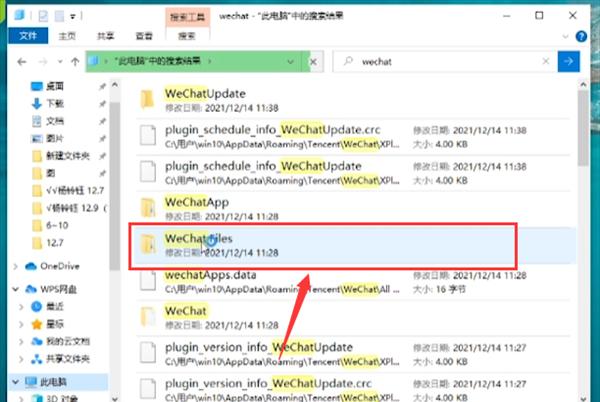Image resolution: width=600 pixels, height=402 pixels.
Task: Click the WeChatApp folder name
Action: pos(197,202)
